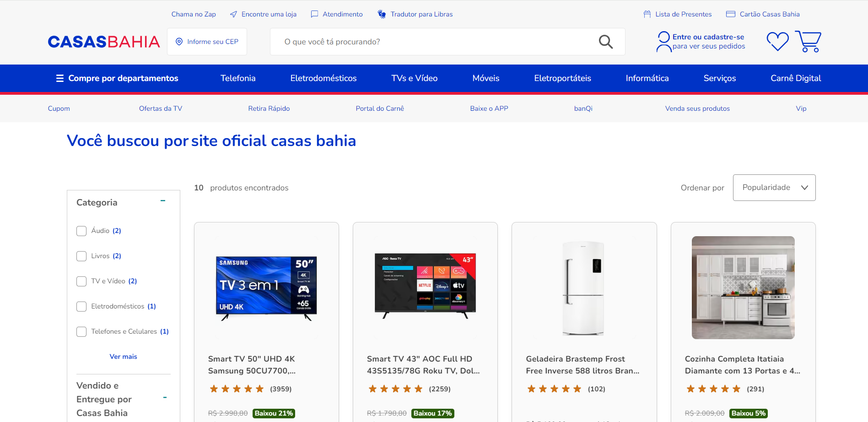Image resolution: width=868 pixels, height=422 pixels.
Task: Open the Cupom link
Action: tap(59, 108)
